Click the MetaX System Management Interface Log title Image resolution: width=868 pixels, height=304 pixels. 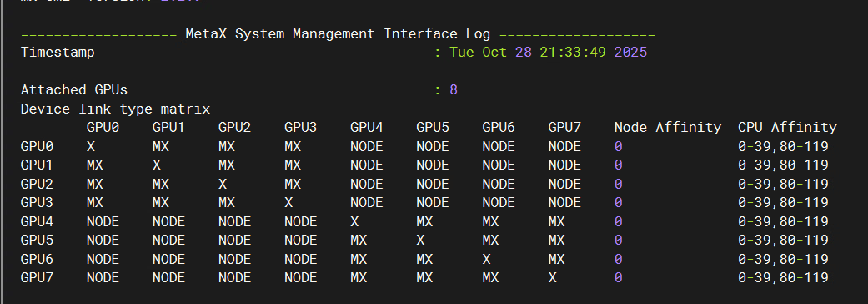tap(338, 34)
